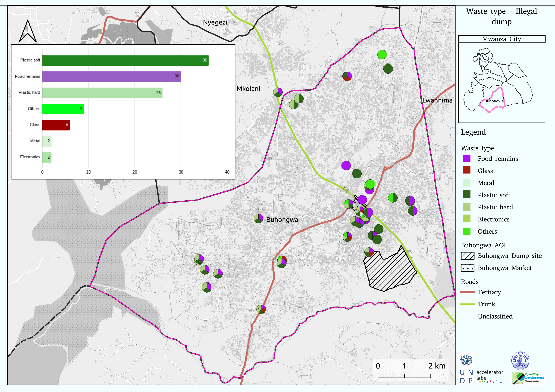Click the Food remains bar showing 30
The width and height of the screenshot is (555, 392).
[x=111, y=77]
